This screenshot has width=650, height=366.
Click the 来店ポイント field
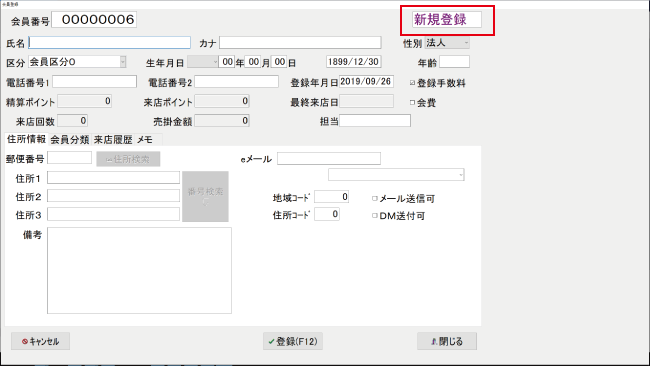point(222,101)
